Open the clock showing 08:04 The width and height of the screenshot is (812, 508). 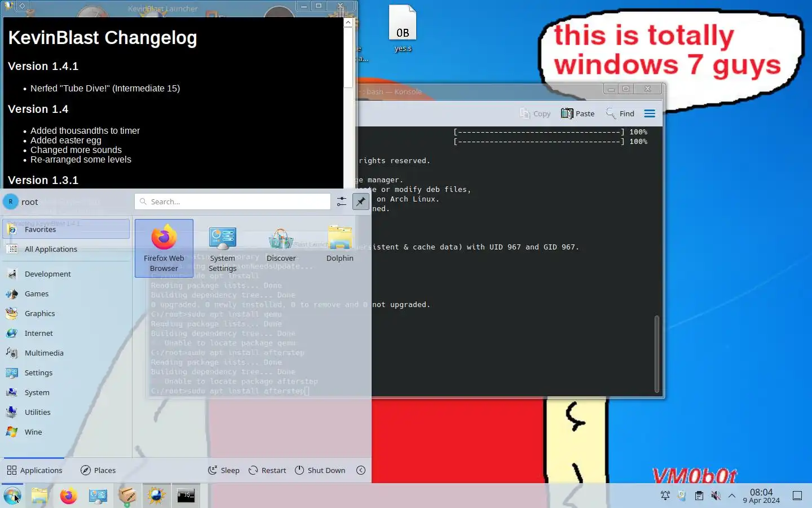pyautogui.click(x=761, y=496)
